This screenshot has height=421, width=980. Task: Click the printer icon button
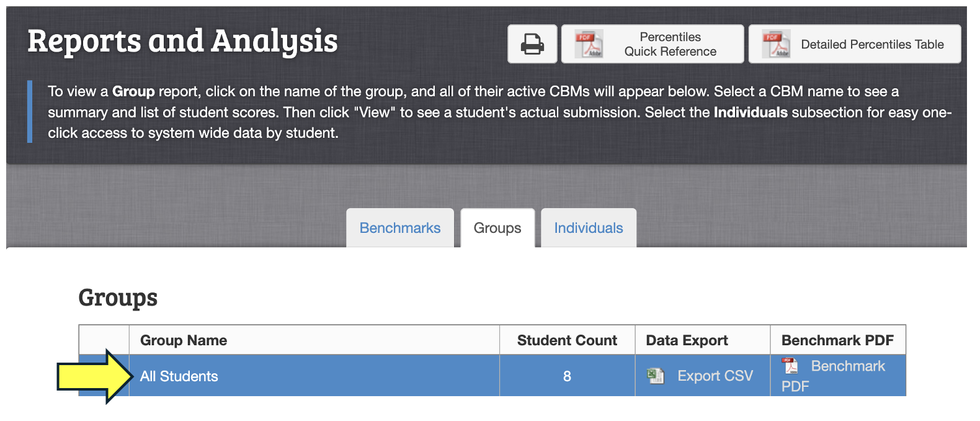(532, 44)
